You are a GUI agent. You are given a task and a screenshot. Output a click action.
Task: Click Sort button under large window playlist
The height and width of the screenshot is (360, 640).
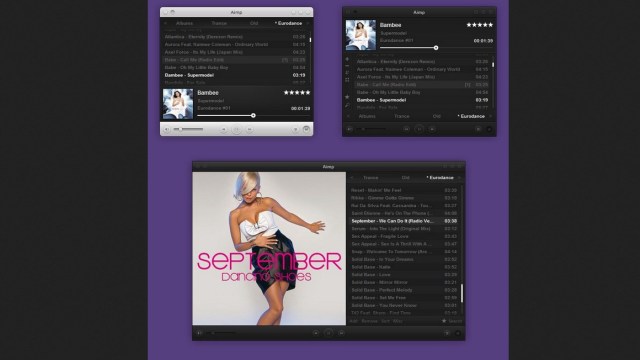385,321
